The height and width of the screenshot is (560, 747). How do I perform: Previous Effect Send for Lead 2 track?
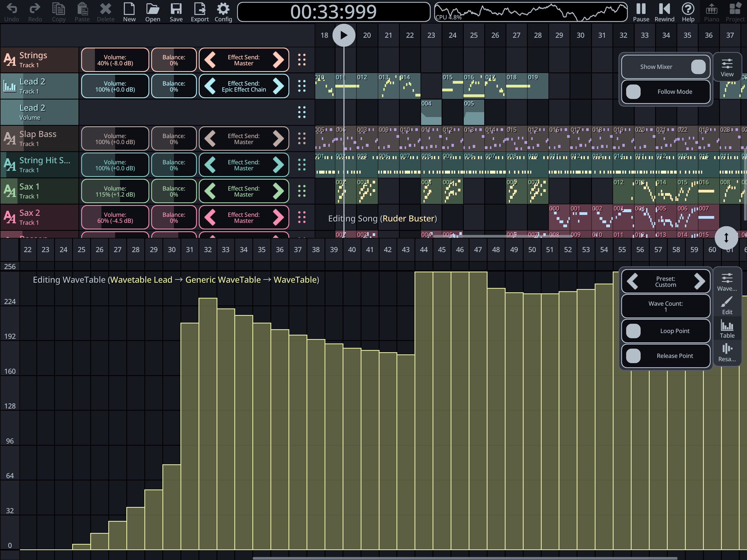210,86
